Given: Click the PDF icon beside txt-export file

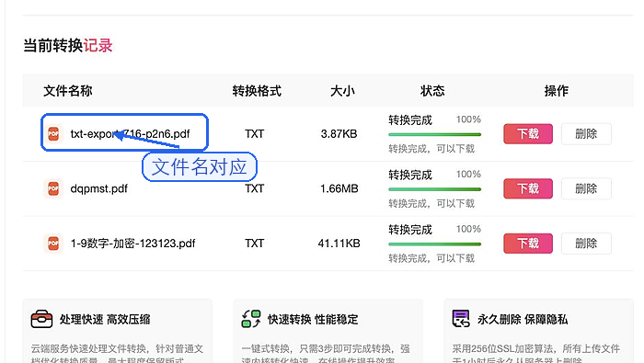Looking at the screenshot, I should pos(53,134).
